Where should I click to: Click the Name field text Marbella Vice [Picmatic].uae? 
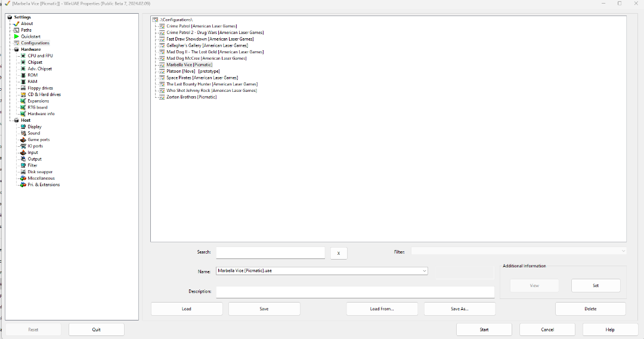245,271
